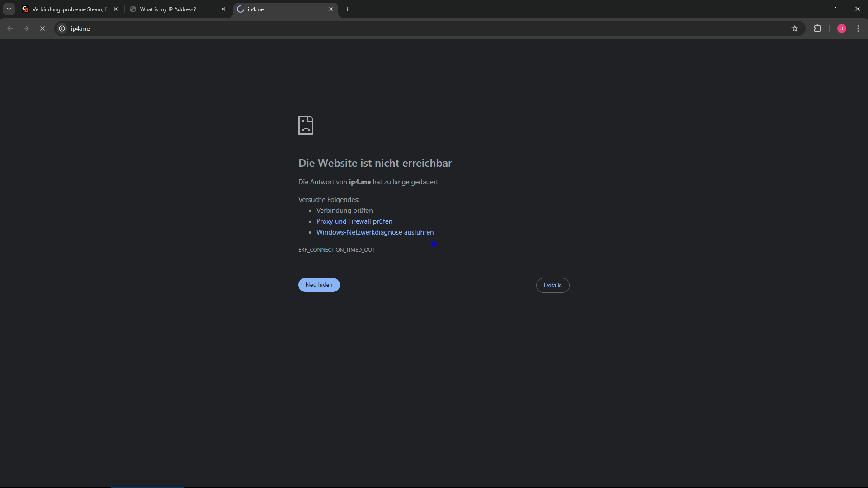
Task: Open a new tab with plus button
Action: coord(347,9)
